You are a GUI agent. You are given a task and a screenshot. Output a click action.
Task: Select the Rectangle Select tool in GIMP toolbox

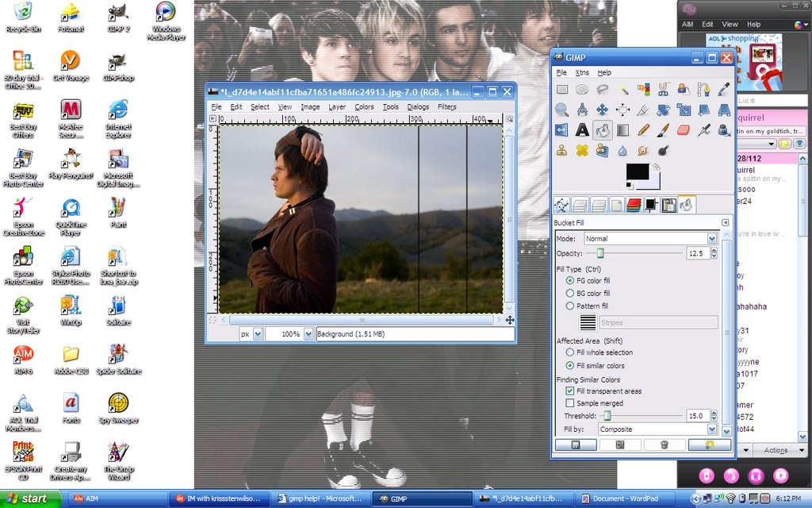[562, 89]
